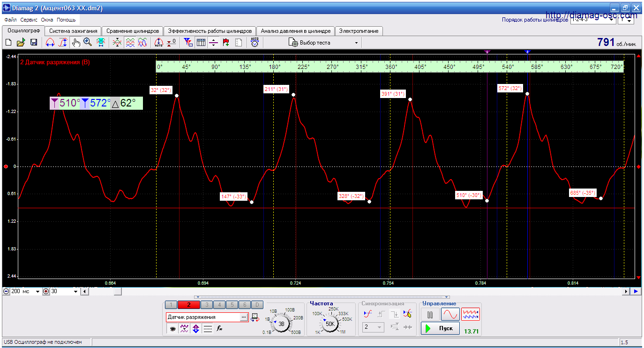Click the waveform filter icon below sensor field
This screenshot has width=644, height=348.
click(x=184, y=329)
